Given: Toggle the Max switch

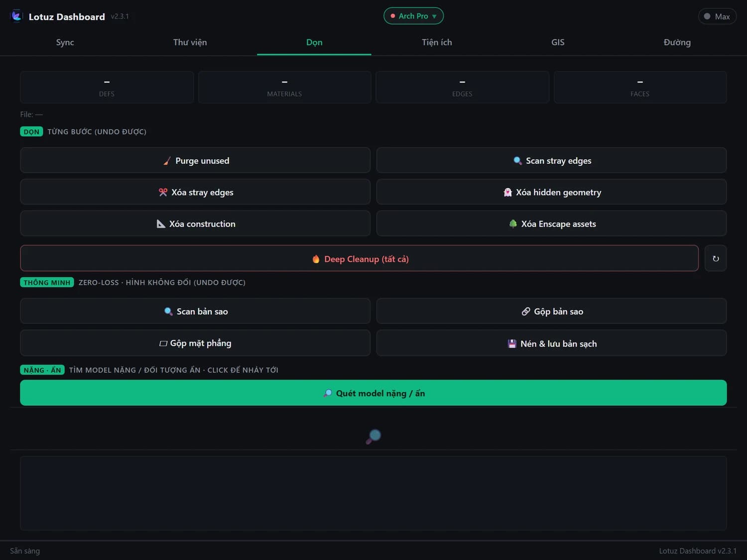Looking at the screenshot, I should [x=717, y=16].
